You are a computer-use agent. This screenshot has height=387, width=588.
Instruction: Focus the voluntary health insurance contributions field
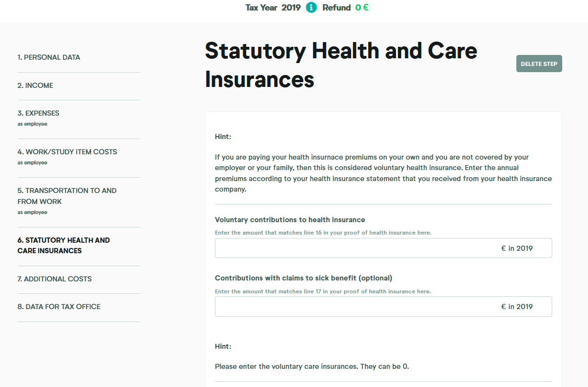coord(356,248)
